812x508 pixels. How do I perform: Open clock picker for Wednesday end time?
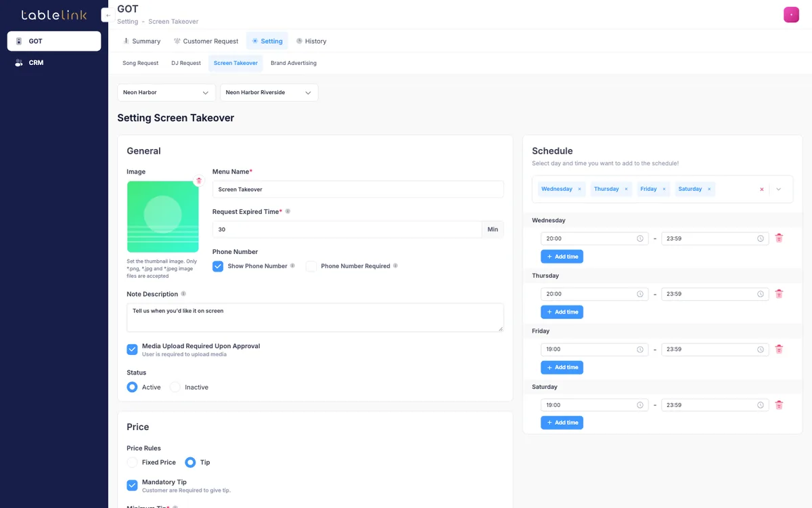(x=761, y=238)
